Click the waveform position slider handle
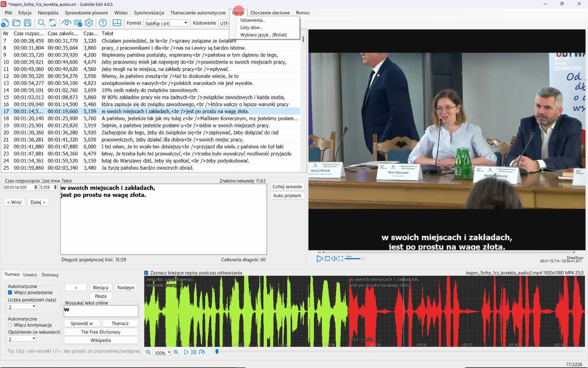This screenshot has width=588, height=368. point(217,352)
